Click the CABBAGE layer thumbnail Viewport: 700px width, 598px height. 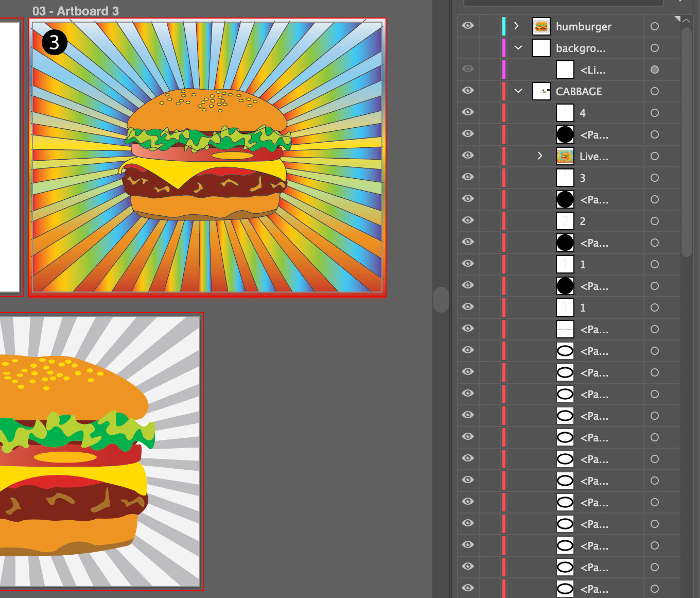541,91
